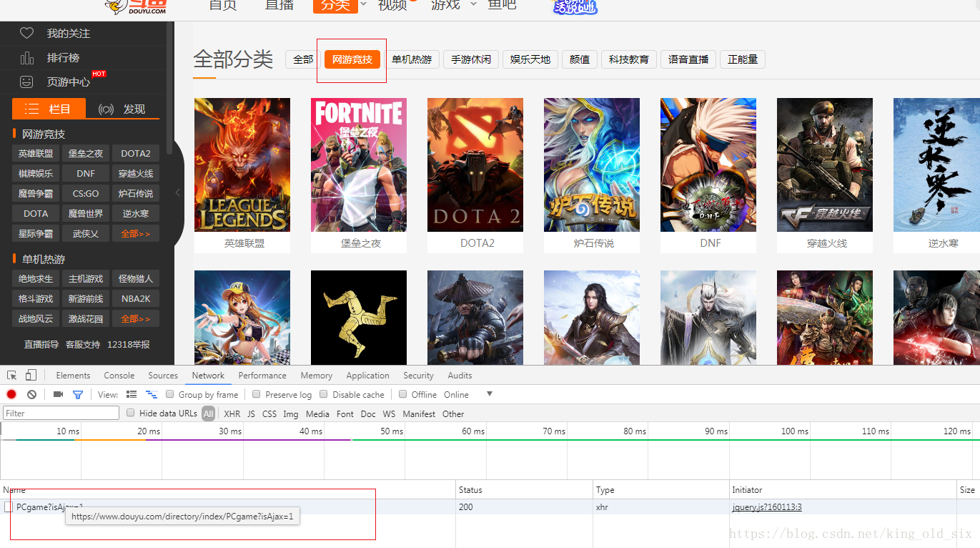Enable Group by frame checkbox
The image size is (980, 548).
click(x=170, y=394)
